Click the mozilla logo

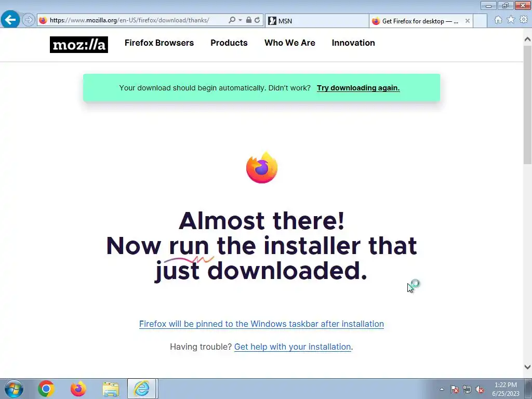[79, 45]
